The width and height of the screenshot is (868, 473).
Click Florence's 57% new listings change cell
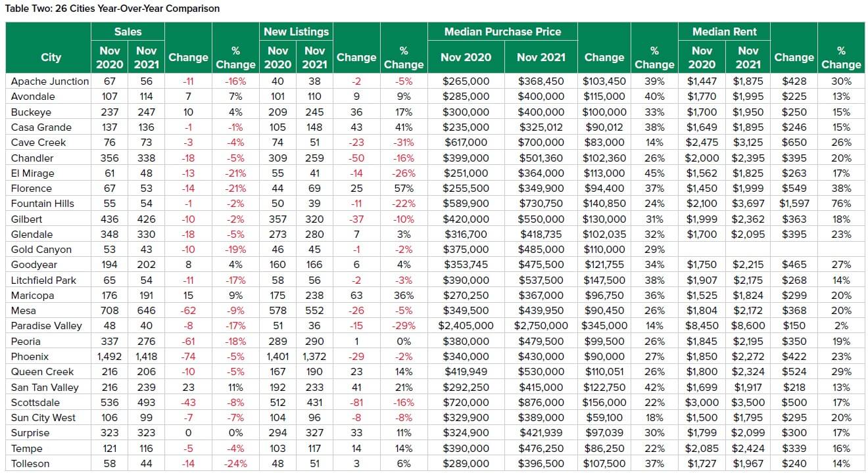click(403, 189)
